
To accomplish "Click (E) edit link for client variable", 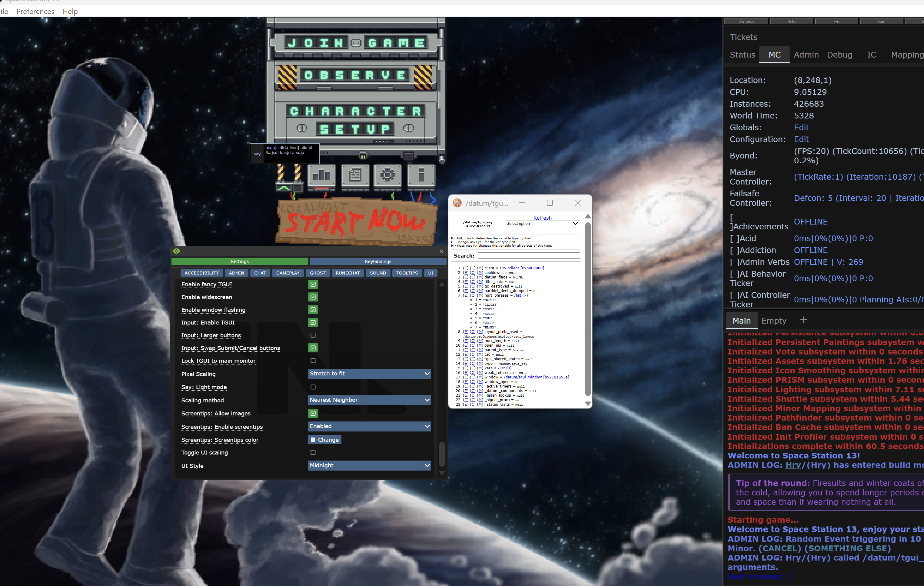I will (465, 268).
